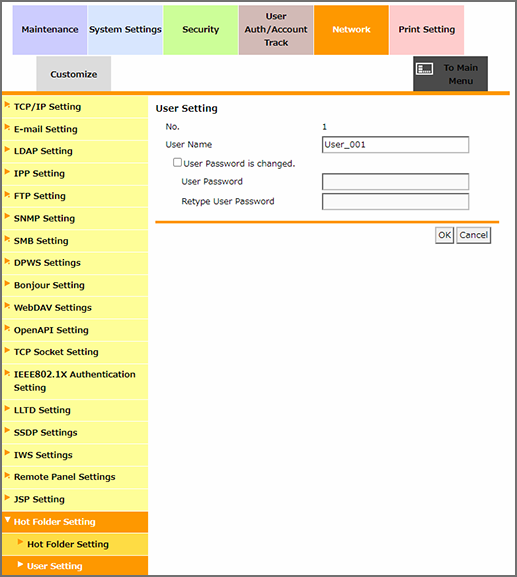Open Remote Panel Settings menu item
The height and width of the screenshot is (577, 517).
pyautogui.click(x=75, y=477)
